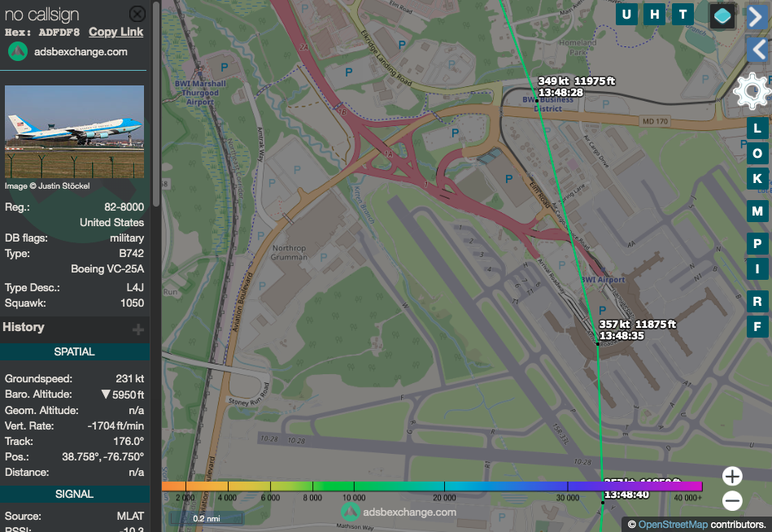Click the left-pointing chevron arrow below it
The height and width of the screenshot is (532, 772).
[757, 50]
